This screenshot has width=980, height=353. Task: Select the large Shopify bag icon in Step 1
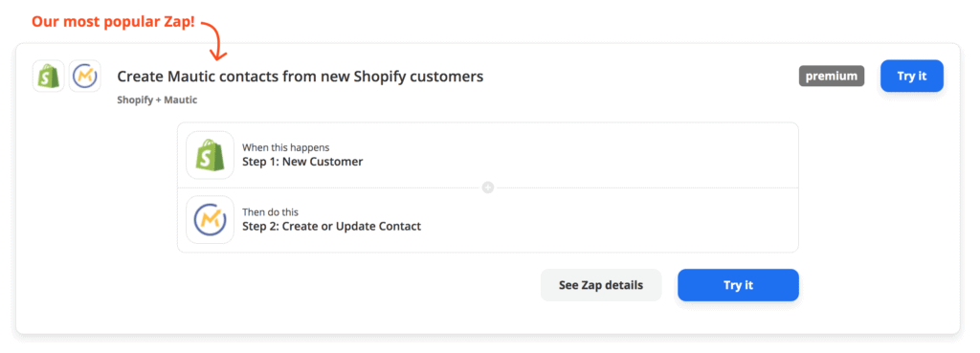[210, 155]
